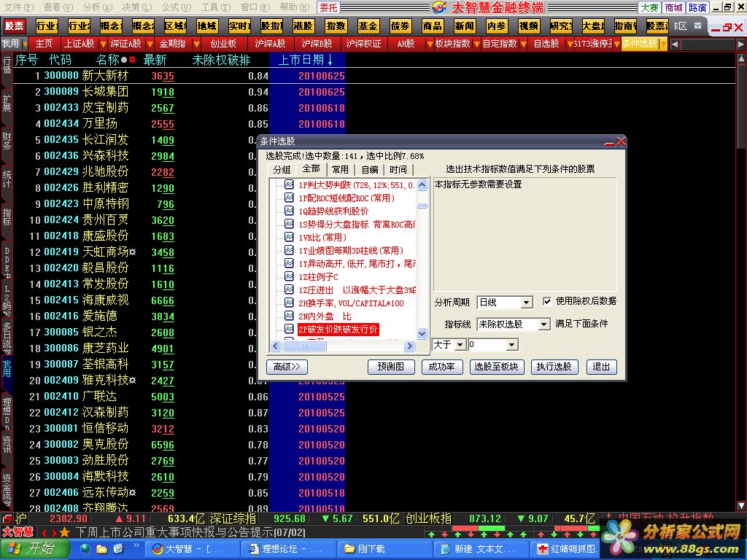Viewport: 747px width, 560px height.
Task: Switch to 分组 tab in 条件选股 dialog
Action: point(282,169)
